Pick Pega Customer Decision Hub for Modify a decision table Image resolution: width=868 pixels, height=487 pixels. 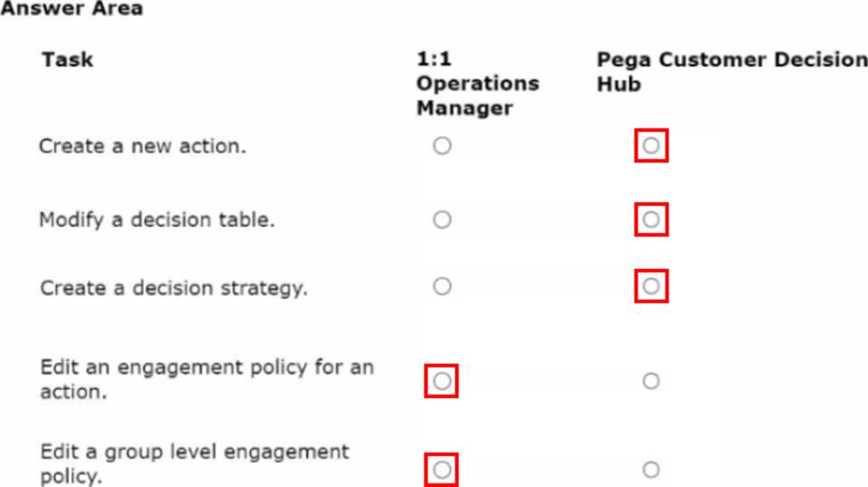(651, 219)
